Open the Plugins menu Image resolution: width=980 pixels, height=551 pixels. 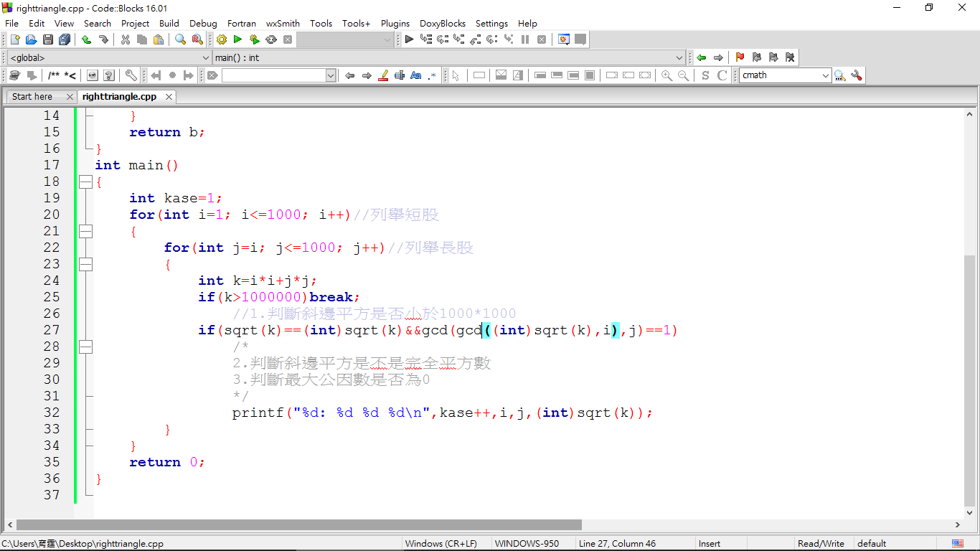(395, 23)
